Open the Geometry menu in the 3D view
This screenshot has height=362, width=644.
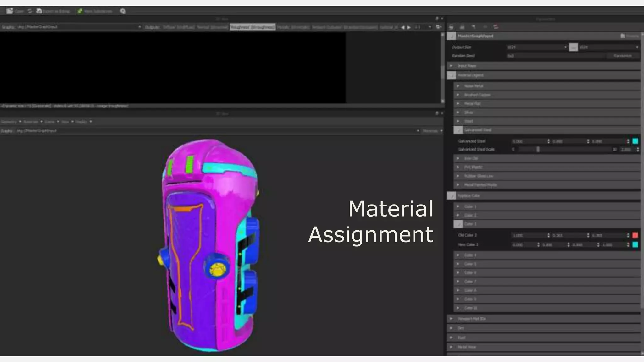click(11, 122)
